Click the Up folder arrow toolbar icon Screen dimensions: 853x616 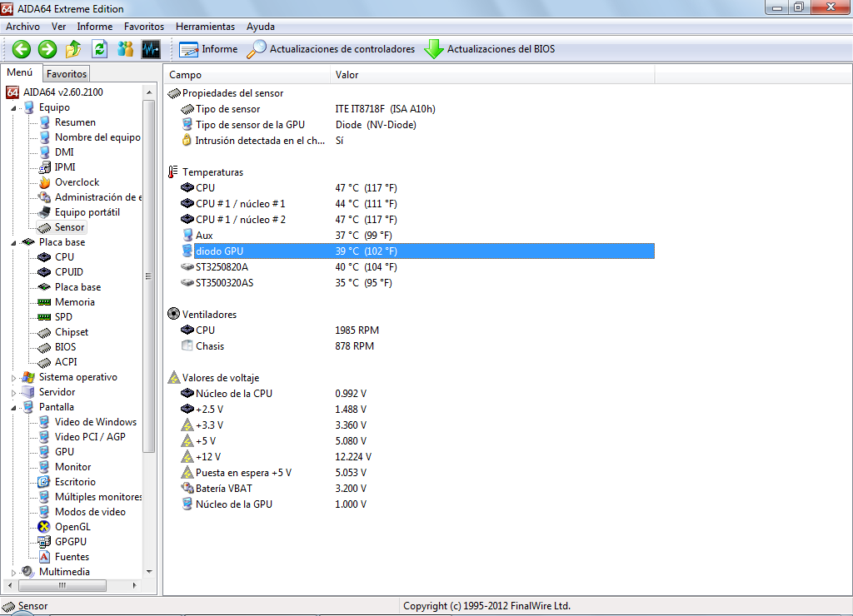click(73, 49)
